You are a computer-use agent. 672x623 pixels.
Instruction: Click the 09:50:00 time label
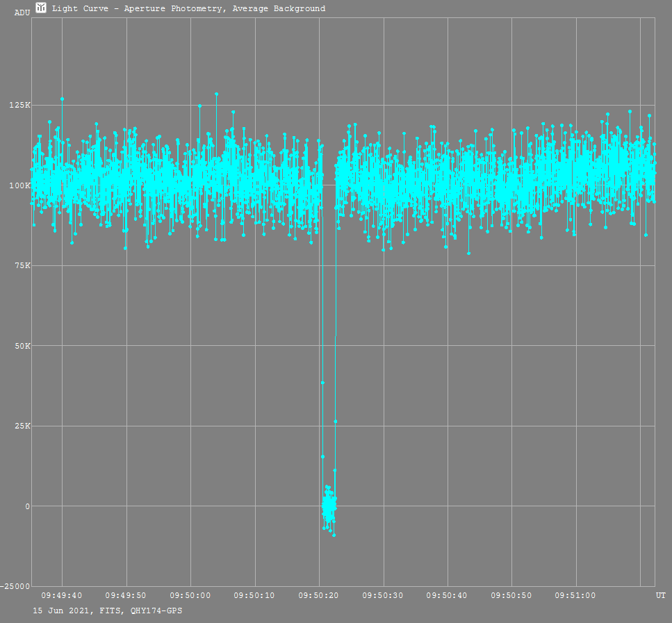point(190,595)
